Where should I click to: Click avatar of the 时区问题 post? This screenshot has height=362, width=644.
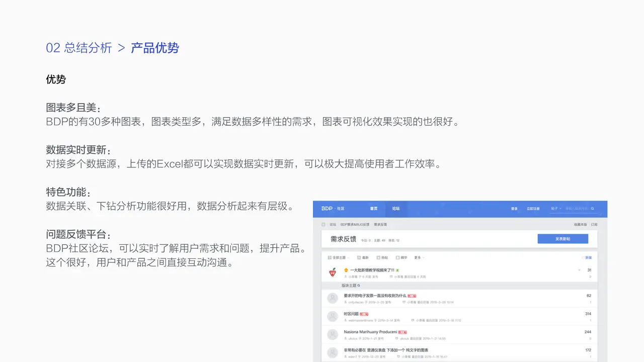pos(332,316)
